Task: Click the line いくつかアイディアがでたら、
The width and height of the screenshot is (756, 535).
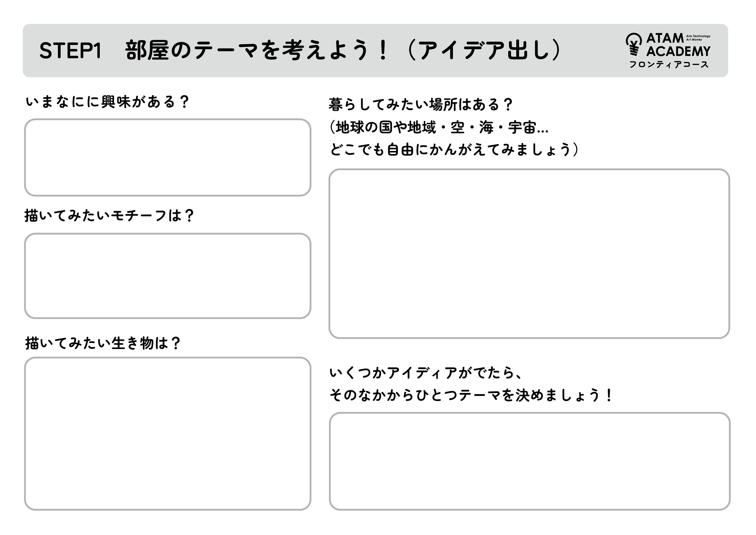Action: 426,373
